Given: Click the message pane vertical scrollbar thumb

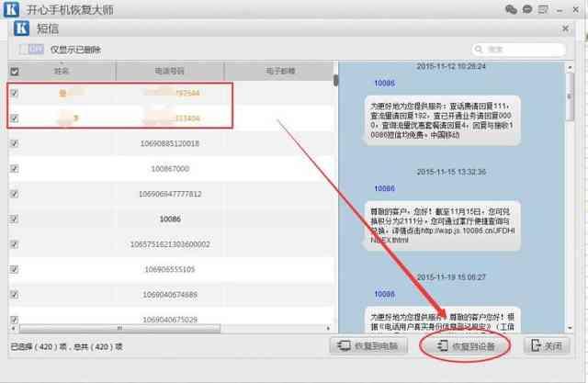Looking at the screenshot, I should click(x=570, y=96).
